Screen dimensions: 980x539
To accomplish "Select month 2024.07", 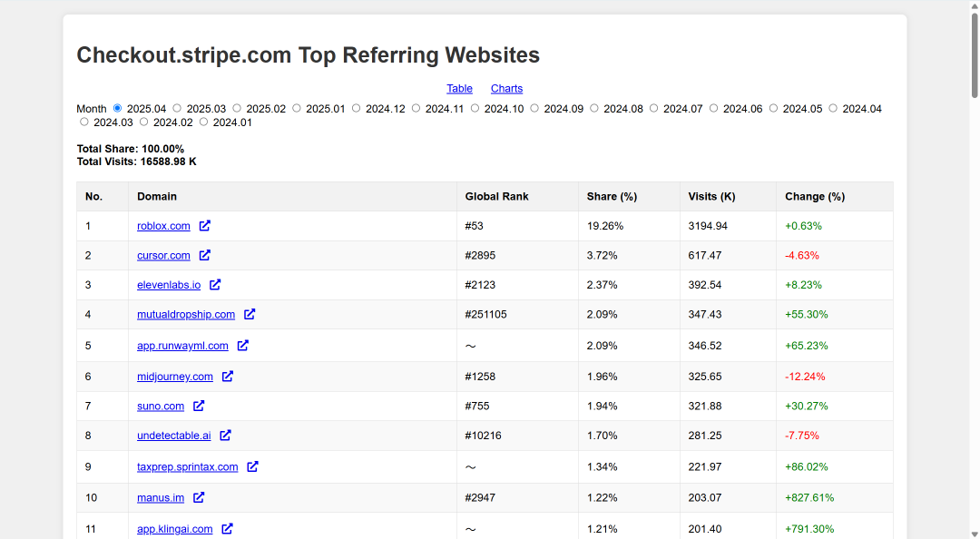I will [x=653, y=108].
